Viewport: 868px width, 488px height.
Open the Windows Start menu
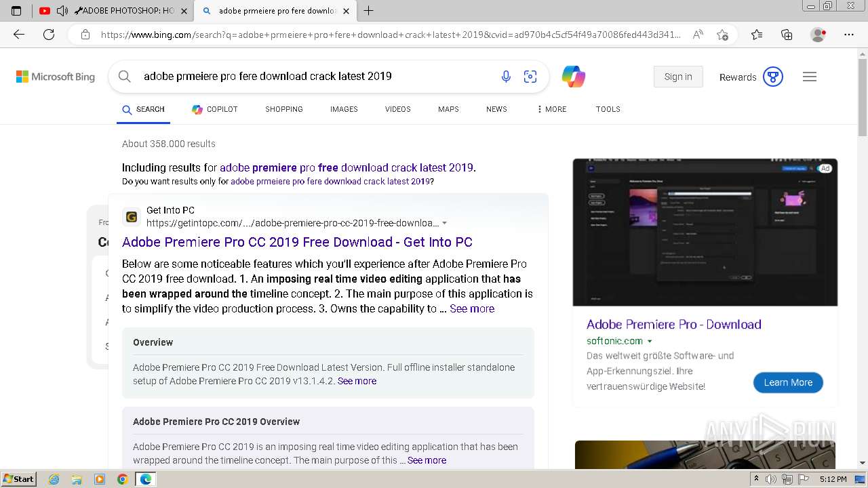(x=19, y=479)
